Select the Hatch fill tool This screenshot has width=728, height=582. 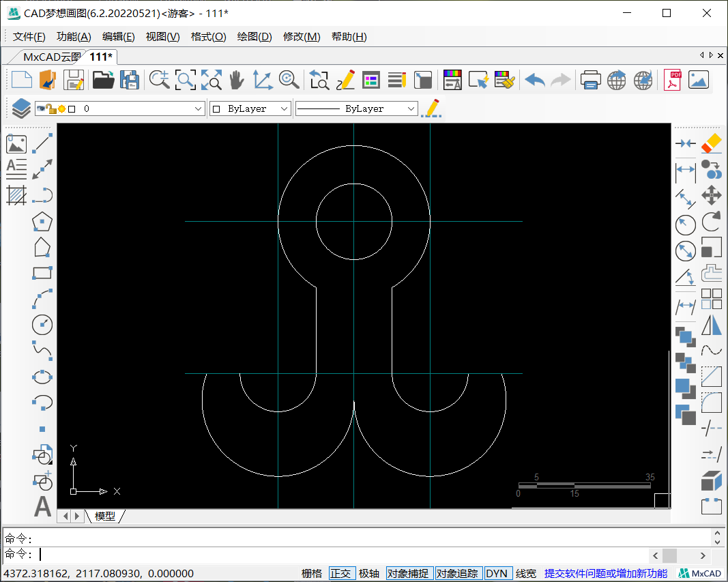(16, 195)
